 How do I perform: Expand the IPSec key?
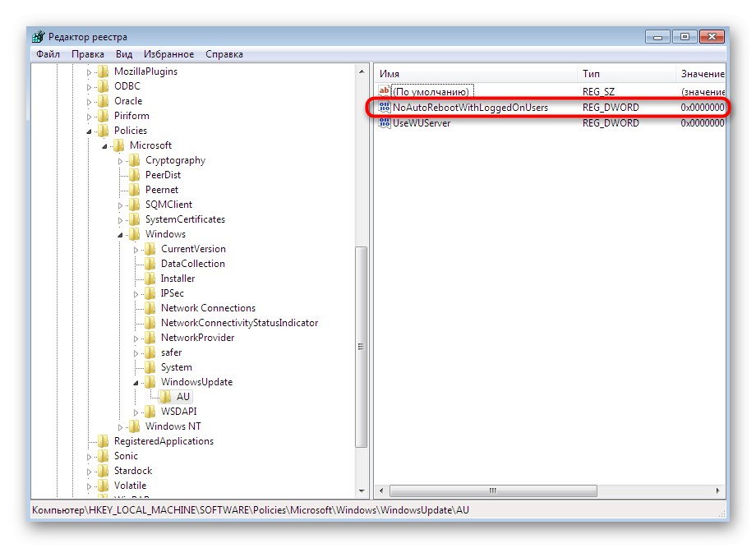pos(136,294)
